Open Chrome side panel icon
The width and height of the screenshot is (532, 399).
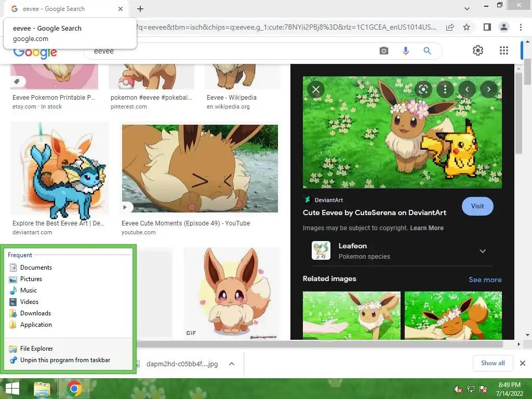coord(487,27)
